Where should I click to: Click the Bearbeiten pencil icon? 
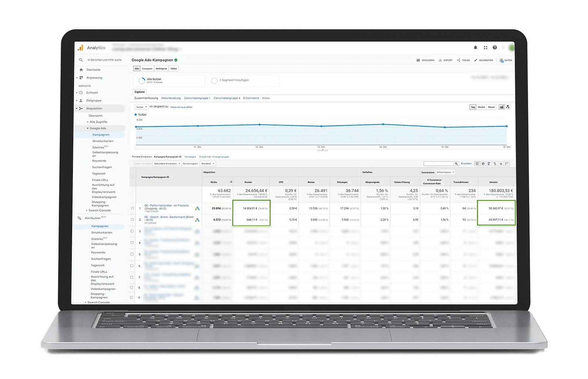[476, 60]
